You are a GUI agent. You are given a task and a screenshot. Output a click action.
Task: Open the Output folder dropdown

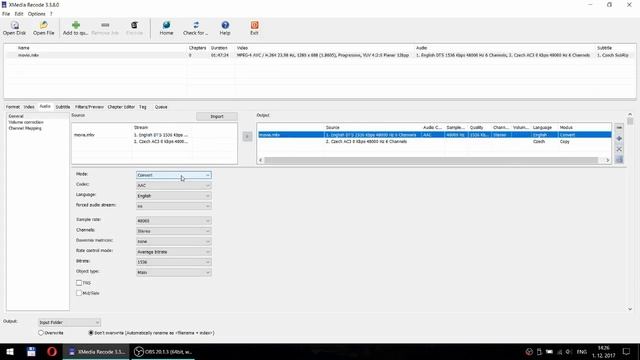click(69, 322)
